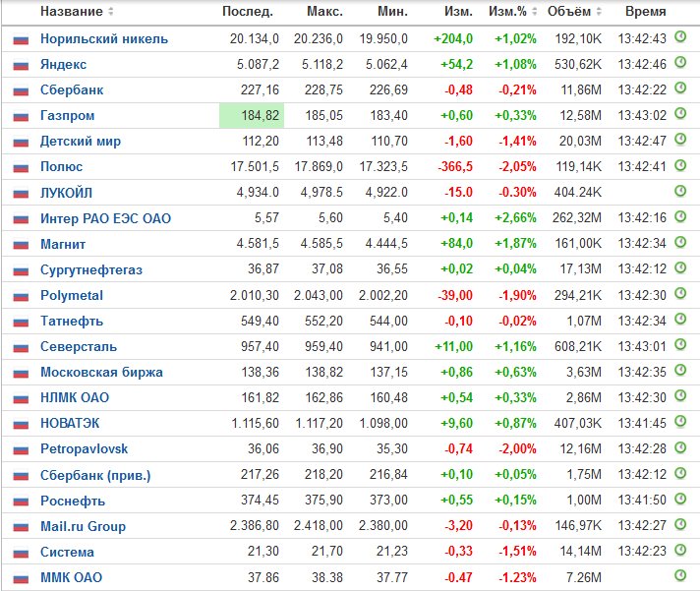Open Сбербанк (прив.) stock link
The width and height of the screenshot is (700, 591).
95,475
